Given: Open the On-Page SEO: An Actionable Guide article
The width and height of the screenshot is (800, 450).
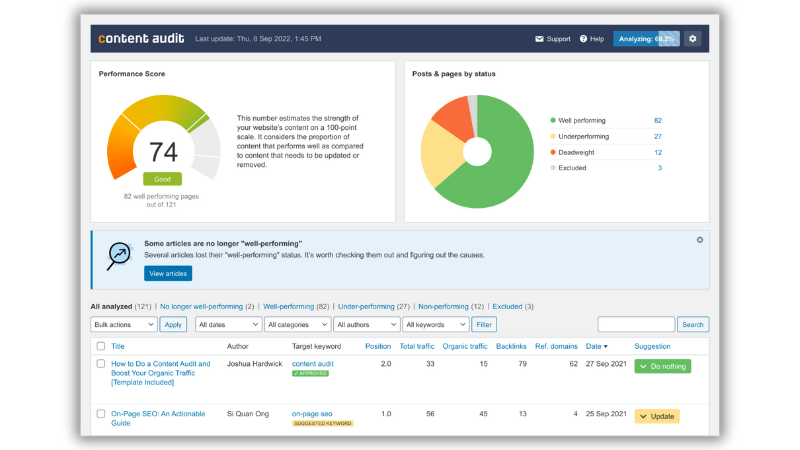Looking at the screenshot, I should [x=158, y=418].
